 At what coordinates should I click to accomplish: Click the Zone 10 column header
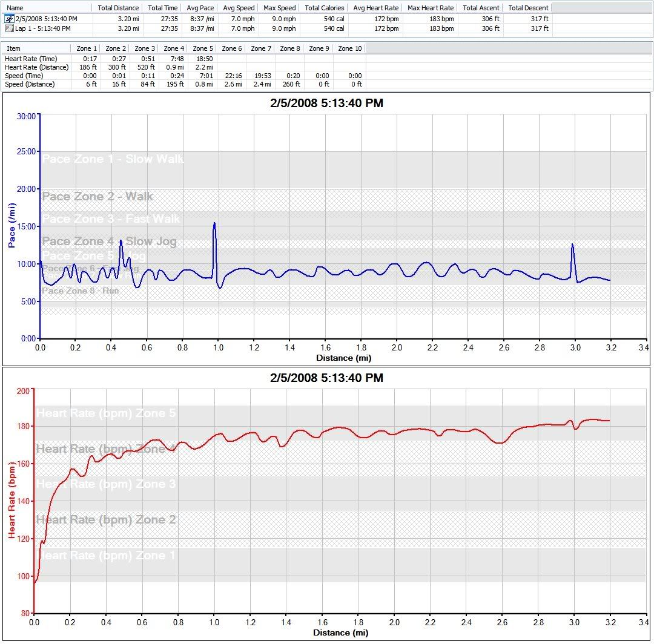(349, 48)
